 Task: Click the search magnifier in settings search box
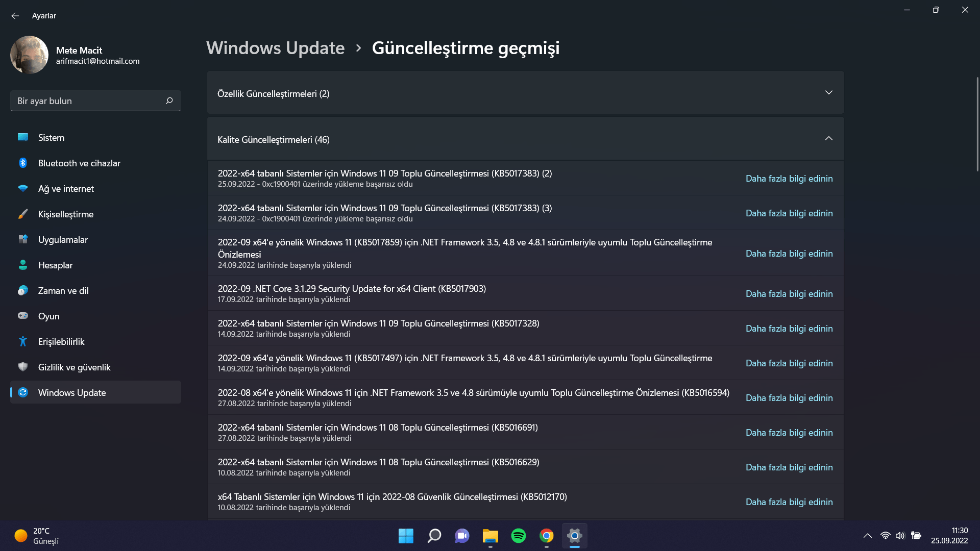point(169,101)
